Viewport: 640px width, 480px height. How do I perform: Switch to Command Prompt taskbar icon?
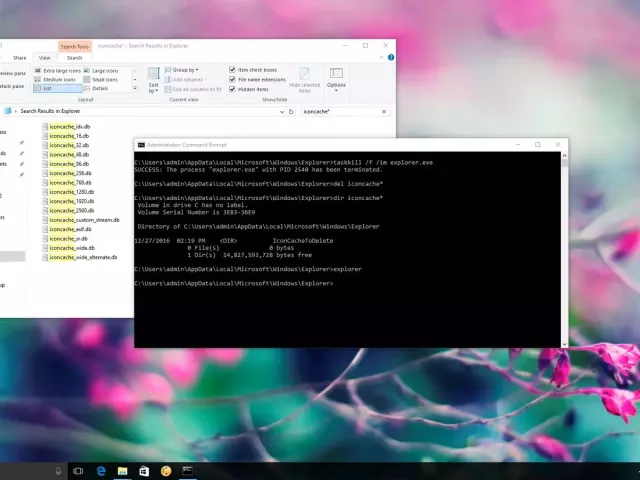[187, 471]
